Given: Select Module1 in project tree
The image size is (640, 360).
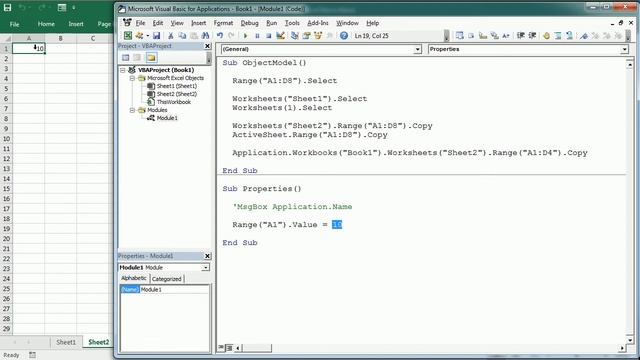Looking at the screenshot, I should [167, 118].
